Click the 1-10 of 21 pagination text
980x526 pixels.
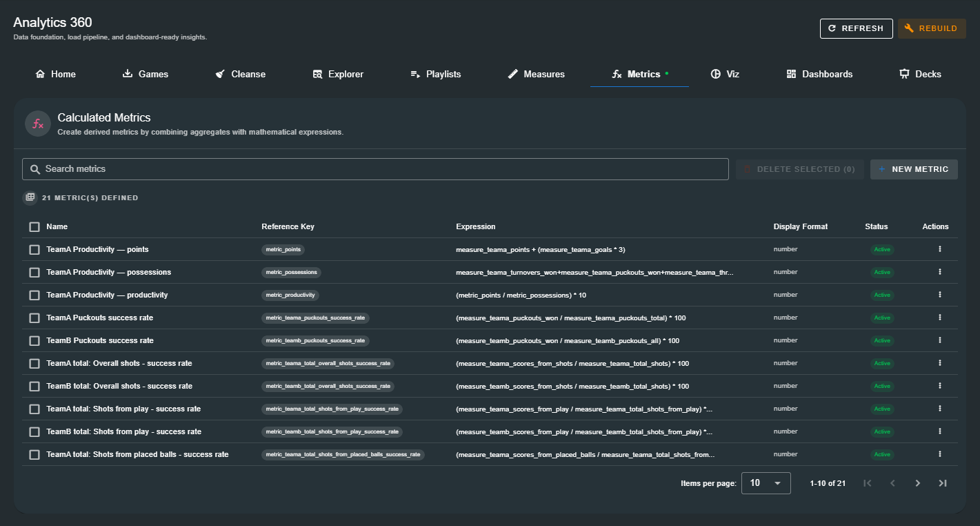828,483
